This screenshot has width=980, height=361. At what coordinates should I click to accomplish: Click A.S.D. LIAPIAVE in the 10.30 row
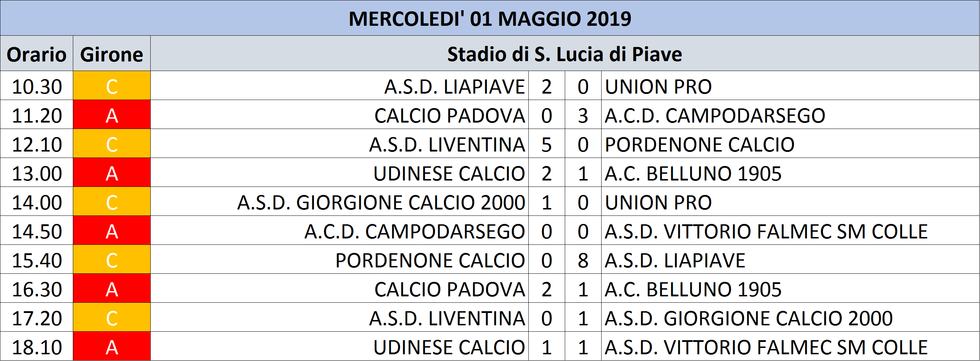tap(454, 86)
